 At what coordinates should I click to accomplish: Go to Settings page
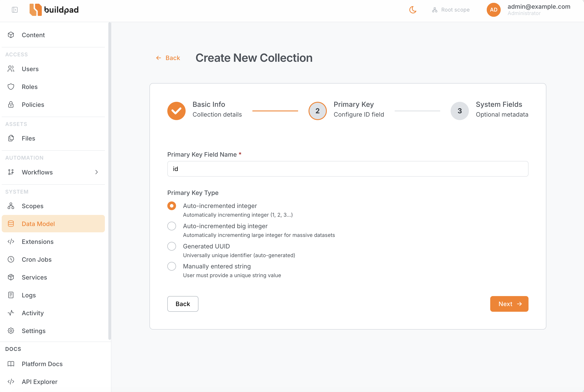[x=53, y=330]
